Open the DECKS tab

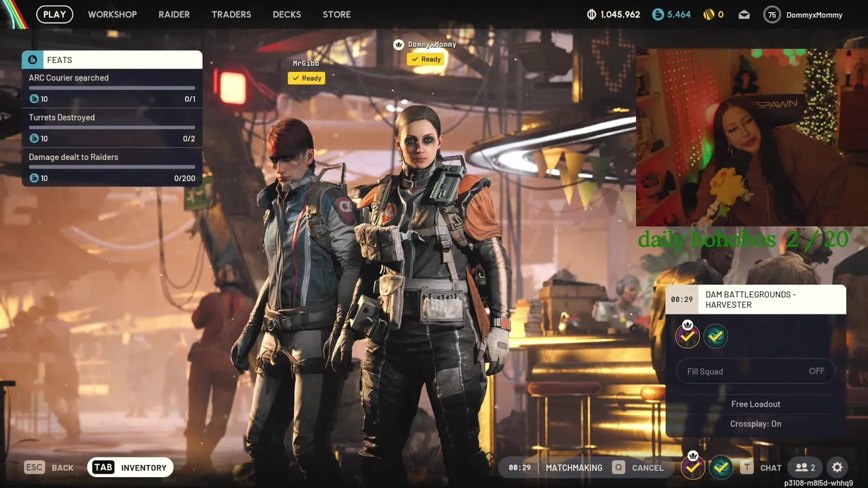pos(287,14)
